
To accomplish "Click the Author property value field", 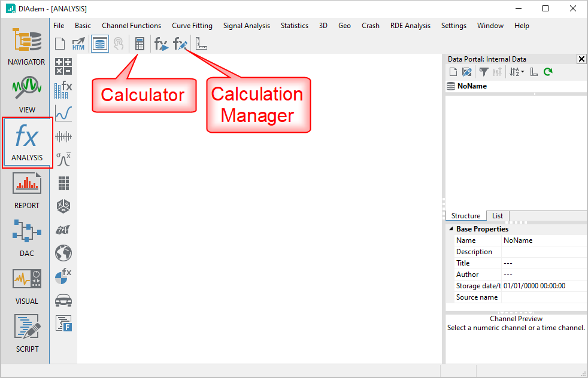I will [x=544, y=275].
